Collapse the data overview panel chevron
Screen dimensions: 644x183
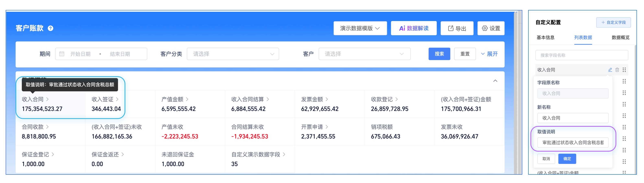(x=495, y=81)
